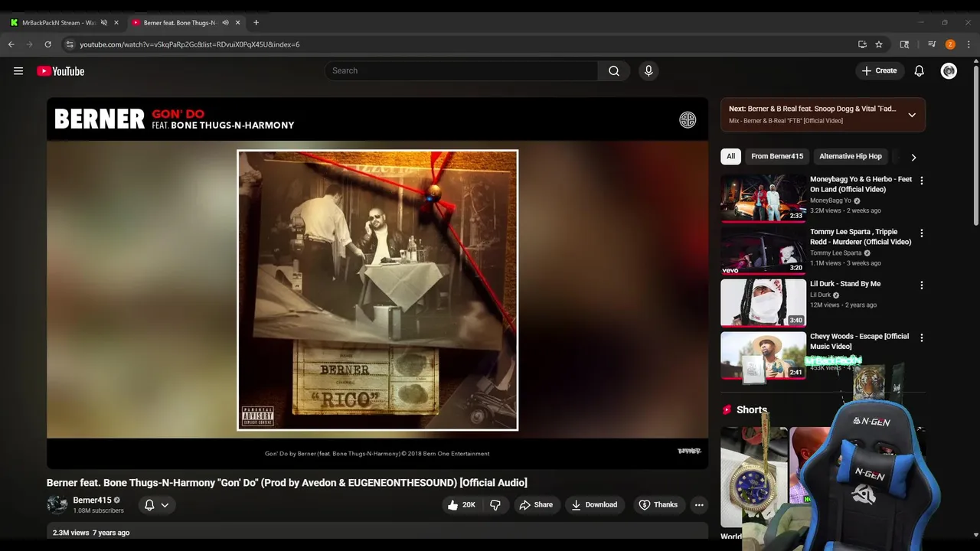Screen dimensions: 980x551
Task: Select the Alternative Hip Hop filter chip
Action: (851, 157)
